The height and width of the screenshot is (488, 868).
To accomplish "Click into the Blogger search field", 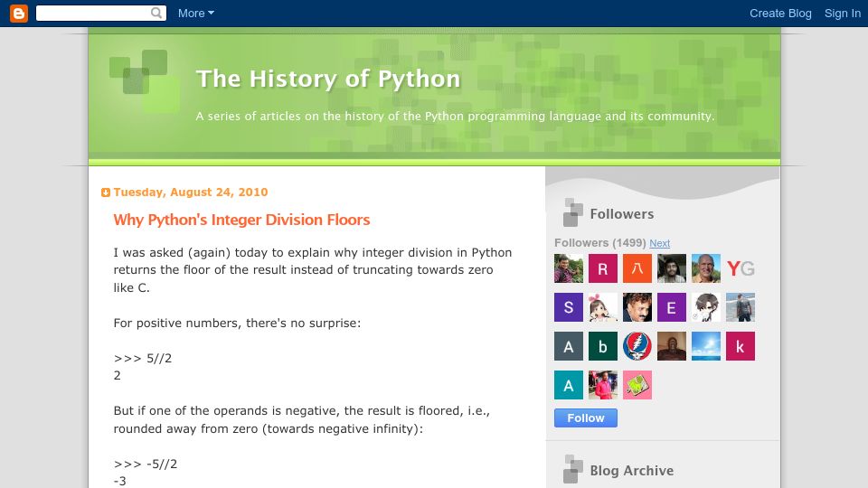I will point(94,14).
